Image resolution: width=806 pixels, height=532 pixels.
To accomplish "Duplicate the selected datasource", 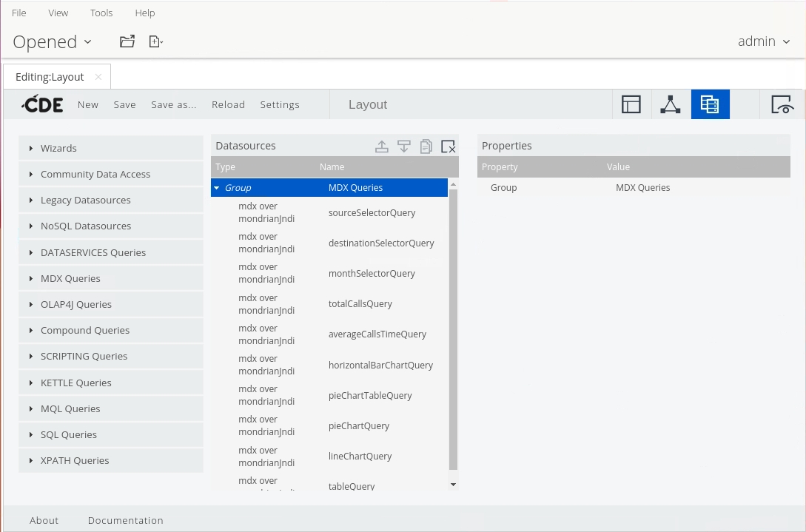I will tap(426, 147).
